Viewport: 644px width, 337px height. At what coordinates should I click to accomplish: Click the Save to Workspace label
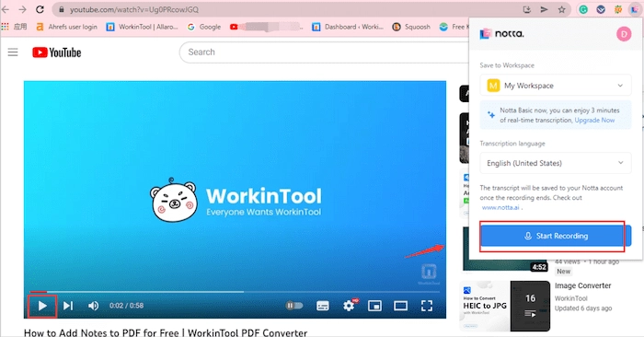(x=507, y=65)
